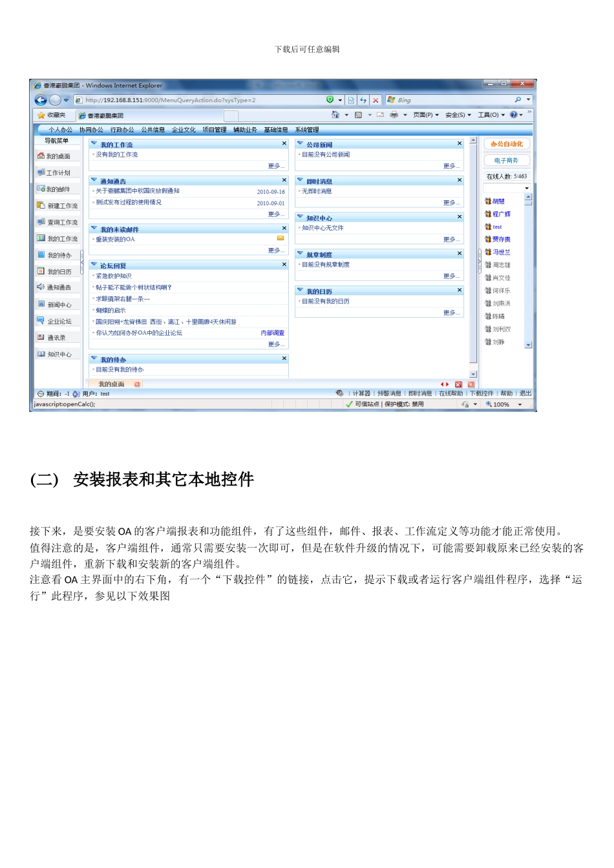Click the user list scrollbar down arrow
614x868 pixels.
[528, 346]
